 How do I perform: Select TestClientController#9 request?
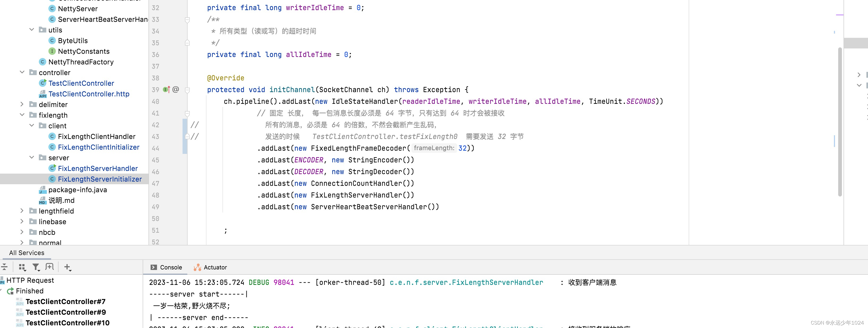(x=66, y=312)
